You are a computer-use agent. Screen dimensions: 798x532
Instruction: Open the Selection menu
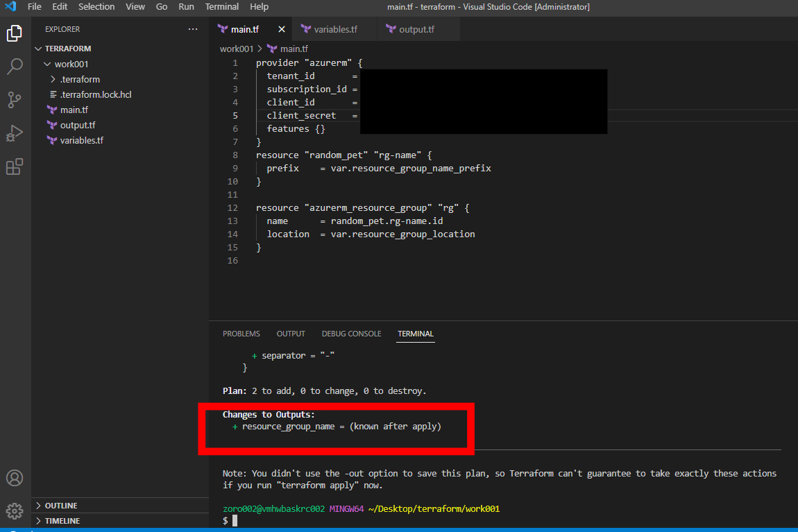click(96, 7)
